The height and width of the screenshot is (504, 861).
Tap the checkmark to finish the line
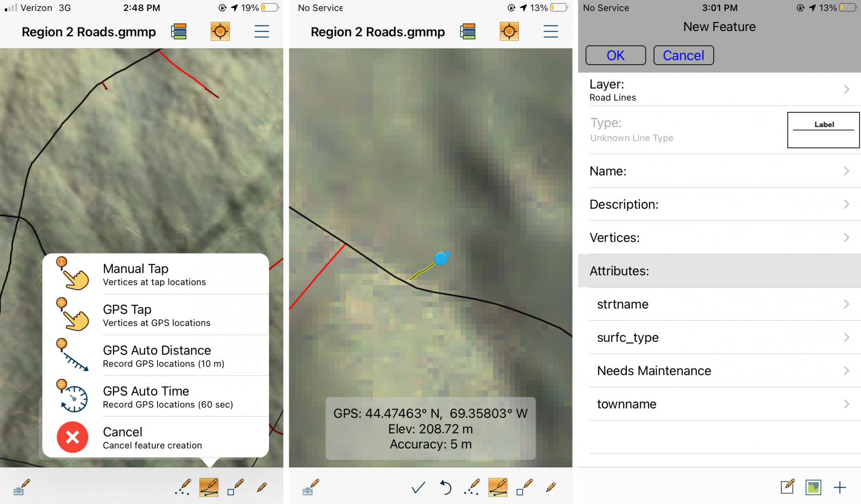(x=418, y=488)
